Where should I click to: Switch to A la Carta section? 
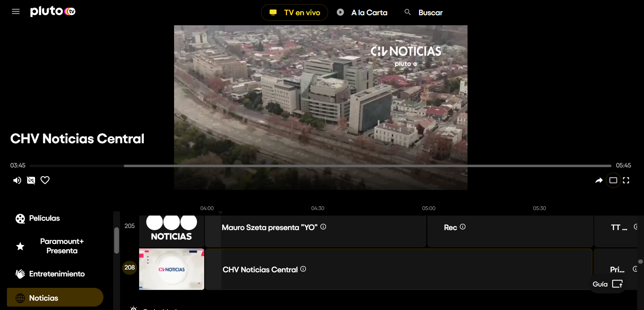pos(362,12)
